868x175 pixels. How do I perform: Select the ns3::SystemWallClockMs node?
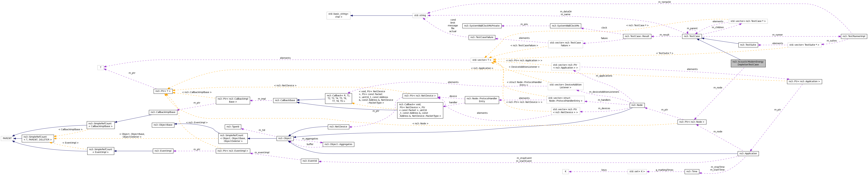click(x=565, y=26)
